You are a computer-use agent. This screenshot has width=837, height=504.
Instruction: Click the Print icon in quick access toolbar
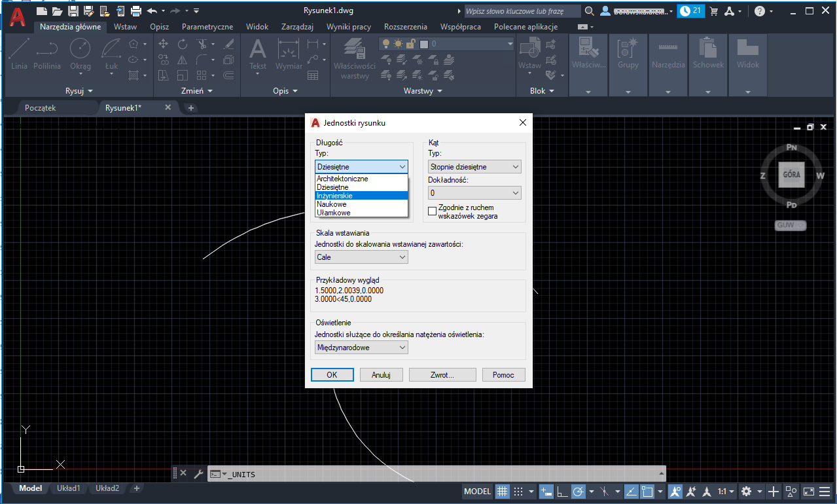point(136,10)
